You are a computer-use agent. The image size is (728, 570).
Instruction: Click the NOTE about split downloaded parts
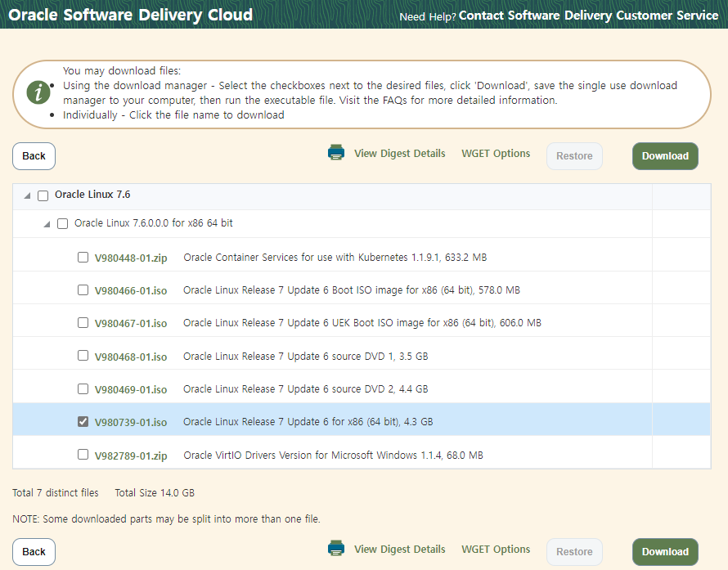point(166,519)
